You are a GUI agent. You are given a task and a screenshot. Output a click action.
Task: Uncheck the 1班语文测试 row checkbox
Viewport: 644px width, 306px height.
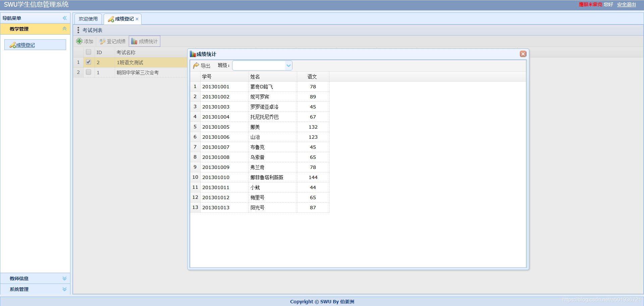click(89, 62)
